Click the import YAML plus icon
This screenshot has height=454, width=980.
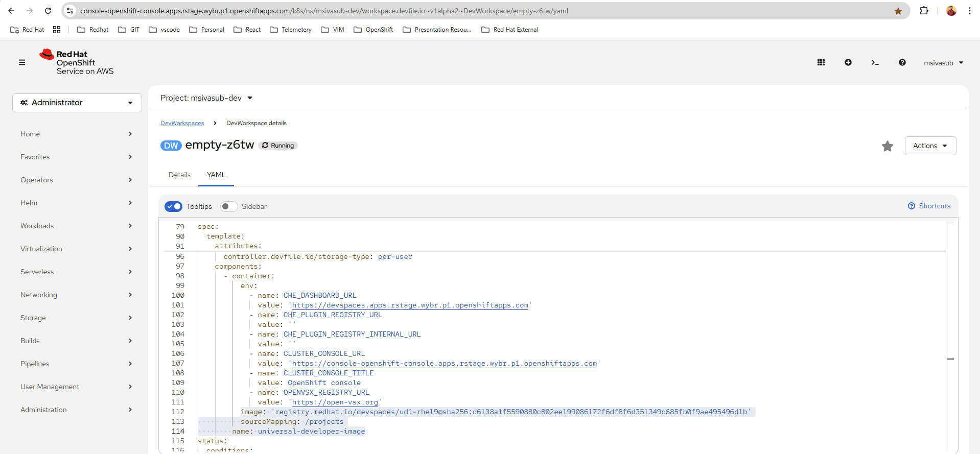click(848, 62)
